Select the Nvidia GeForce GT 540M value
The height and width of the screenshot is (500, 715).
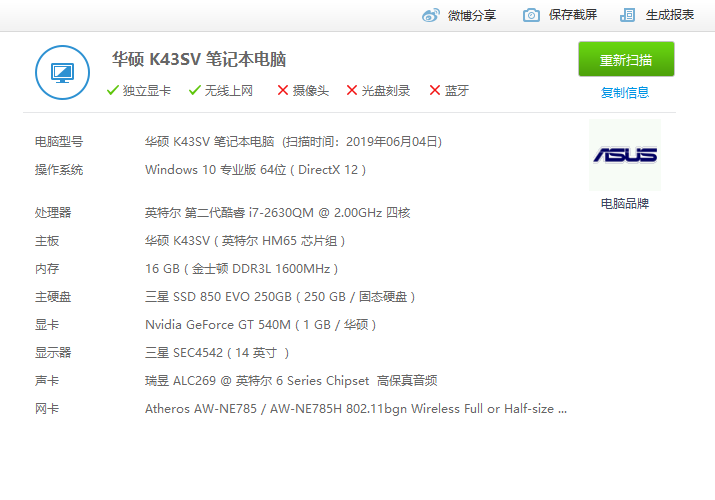point(260,325)
